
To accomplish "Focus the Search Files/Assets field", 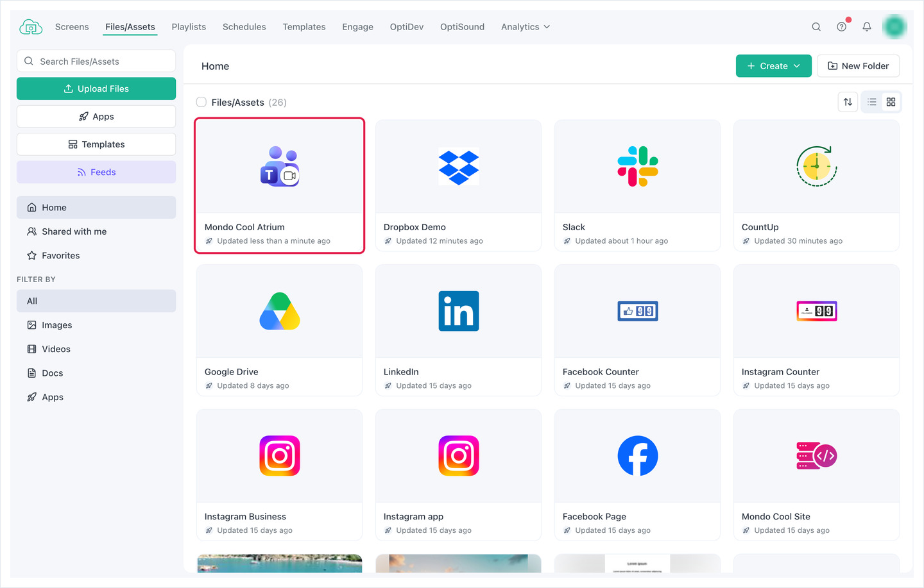I will tap(96, 61).
